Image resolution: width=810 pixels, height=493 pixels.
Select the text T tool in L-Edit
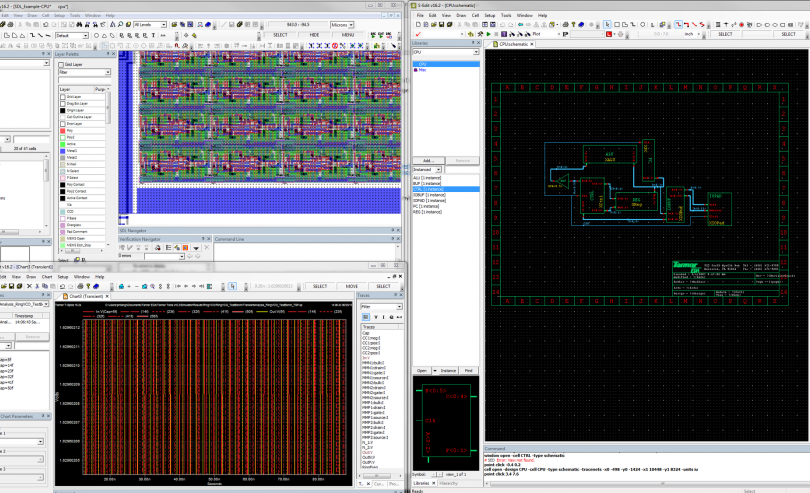[153, 35]
